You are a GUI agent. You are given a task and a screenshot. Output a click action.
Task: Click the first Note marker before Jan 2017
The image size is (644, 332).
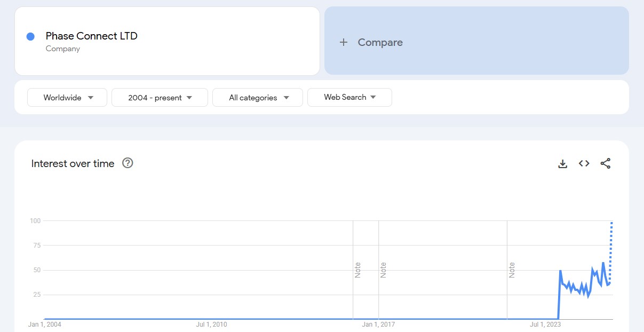tap(357, 270)
